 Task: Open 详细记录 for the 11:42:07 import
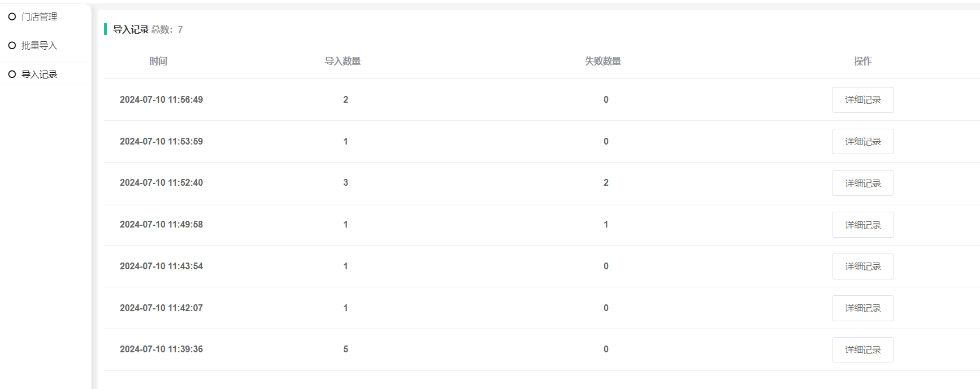pyautogui.click(x=862, y=308)
